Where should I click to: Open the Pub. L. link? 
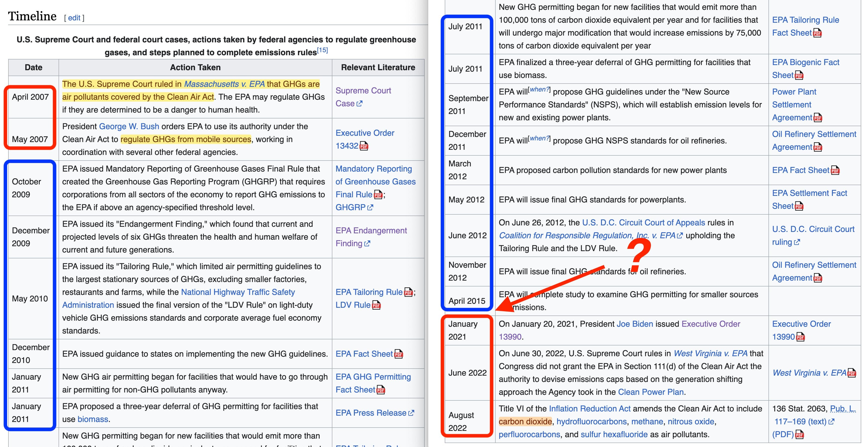click(843, 409)
